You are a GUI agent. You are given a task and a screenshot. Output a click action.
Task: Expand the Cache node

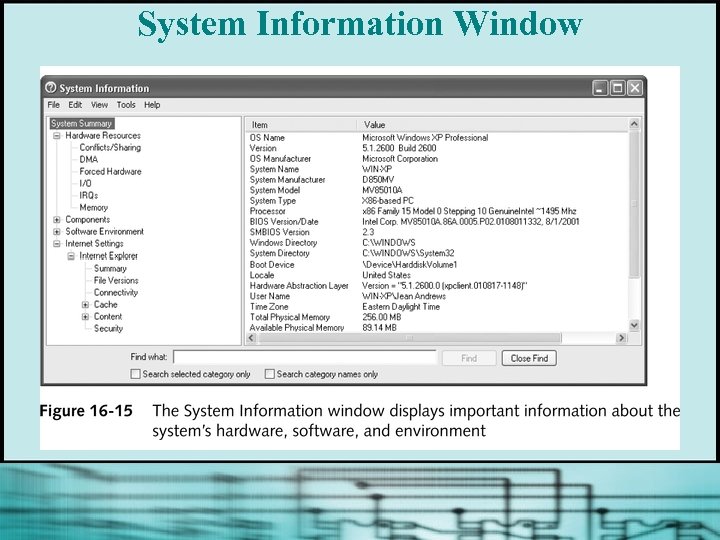click(85, 305)
